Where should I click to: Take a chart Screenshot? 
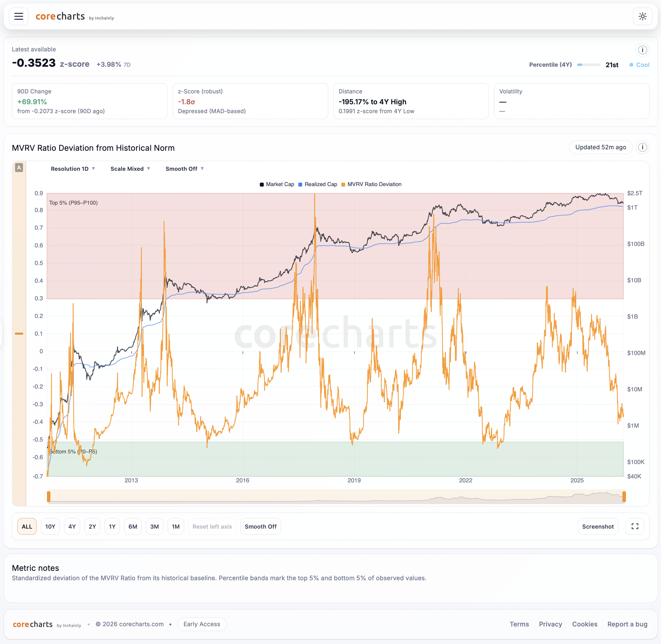pos(598,526)
